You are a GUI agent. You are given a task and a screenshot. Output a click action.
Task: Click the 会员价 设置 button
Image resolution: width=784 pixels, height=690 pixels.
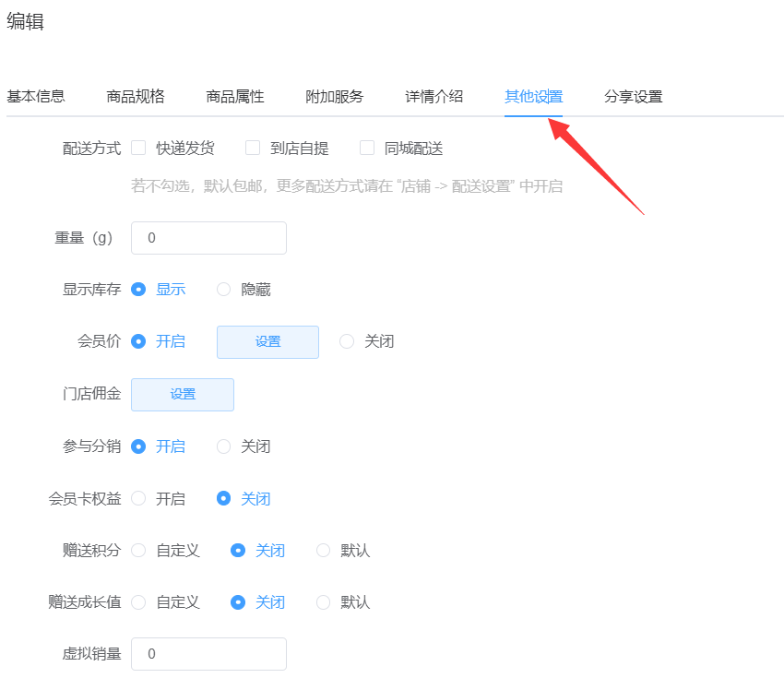pos(267,341)
